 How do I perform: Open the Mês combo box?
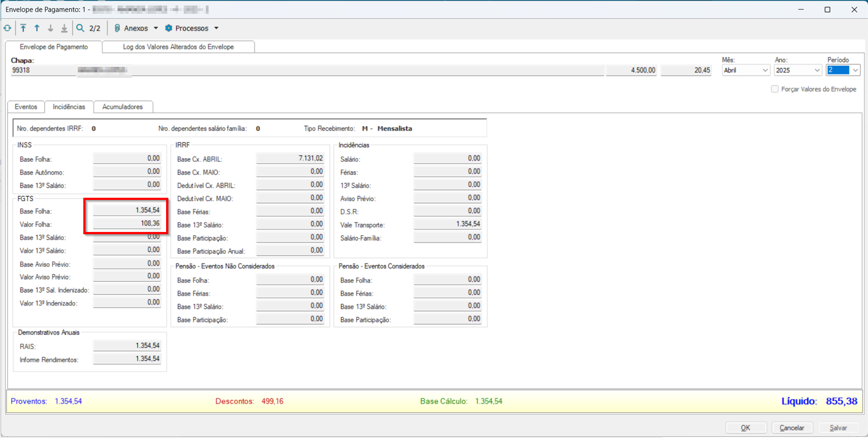click(x=745, y=70)
